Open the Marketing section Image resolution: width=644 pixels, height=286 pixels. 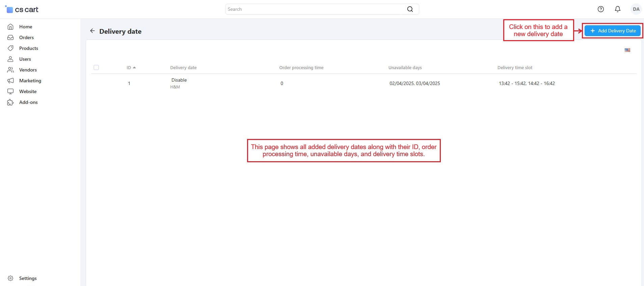pyautogui.click(x=30, y=81)
